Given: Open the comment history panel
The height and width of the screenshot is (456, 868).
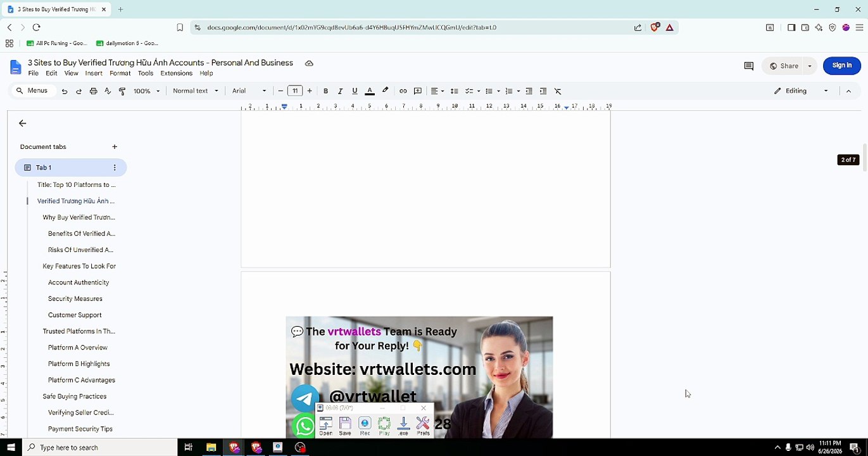Looking at the screenshot, I should click(748, 66).
